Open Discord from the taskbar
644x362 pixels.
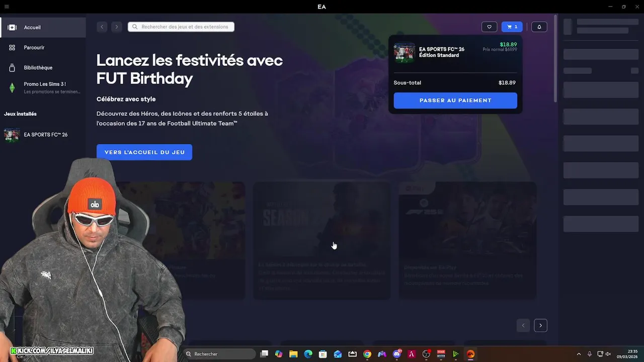(397, 354)
